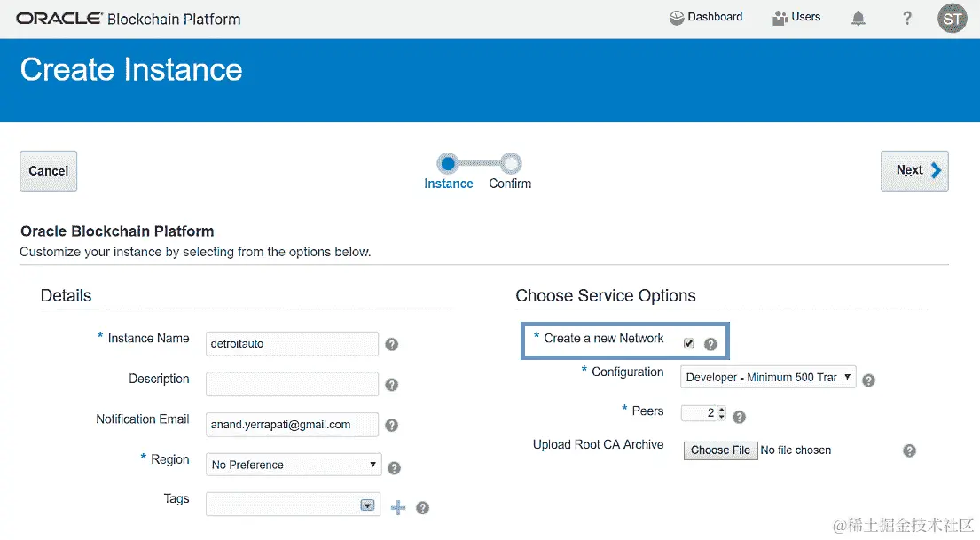Open the help question mark in header
The image size is (980, 540).
[906, 18]
